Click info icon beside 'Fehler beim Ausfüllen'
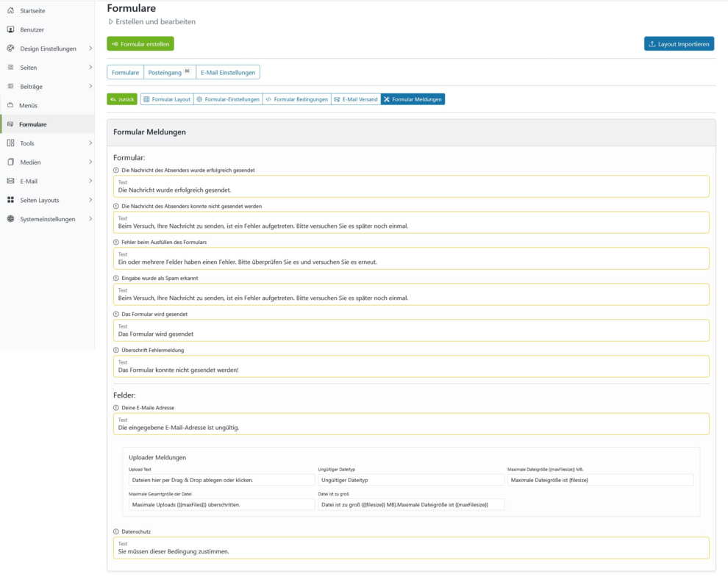The width and height of the screenshot is (728, 588). pyautogui.click(x=116, y=243)
